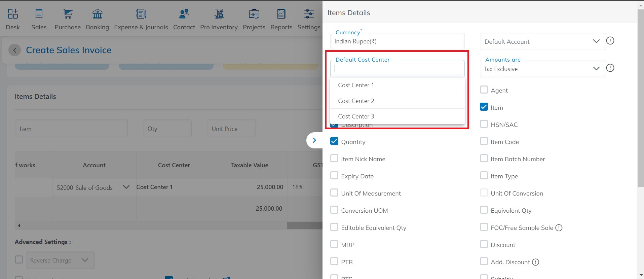Select Cost Center 3 from dropdown list

pos(397,116)
